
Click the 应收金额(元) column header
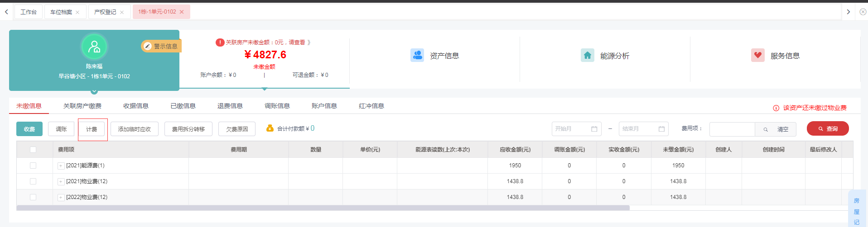515,150
